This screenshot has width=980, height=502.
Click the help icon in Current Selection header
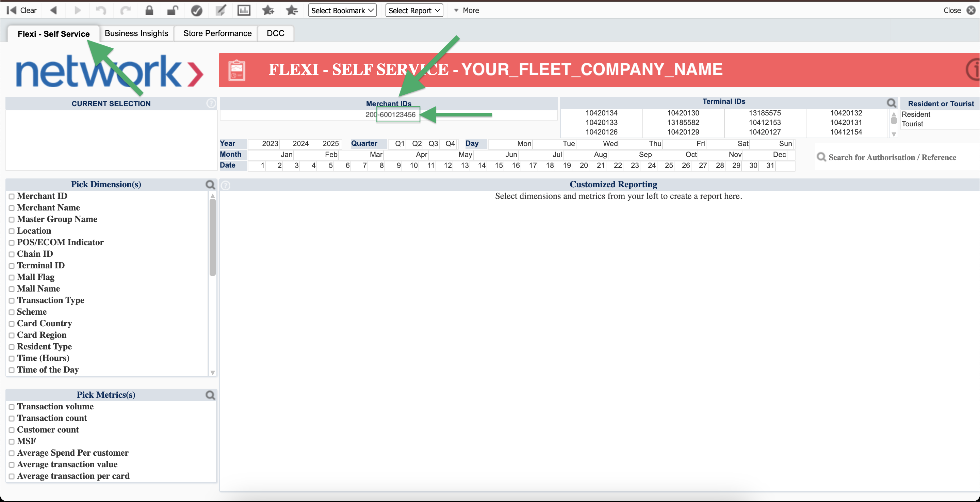tap(211, 103)
